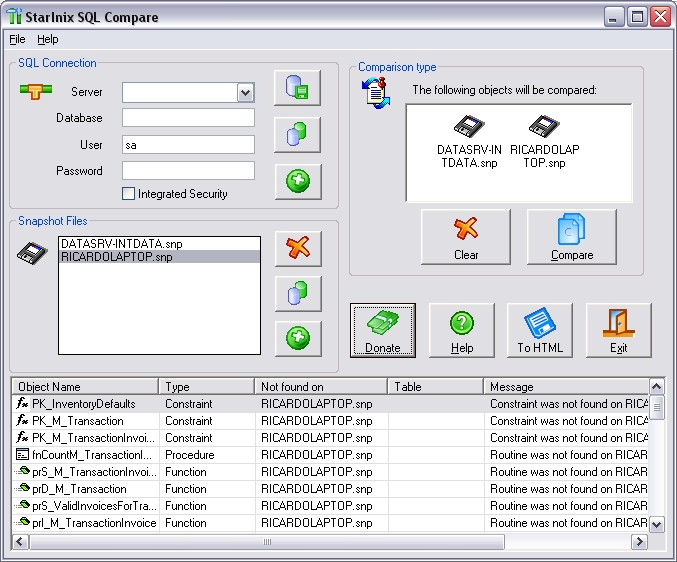Click the Password input field
Image resolution: width=677 pixels, height=562 pixels.
(188, 170)
